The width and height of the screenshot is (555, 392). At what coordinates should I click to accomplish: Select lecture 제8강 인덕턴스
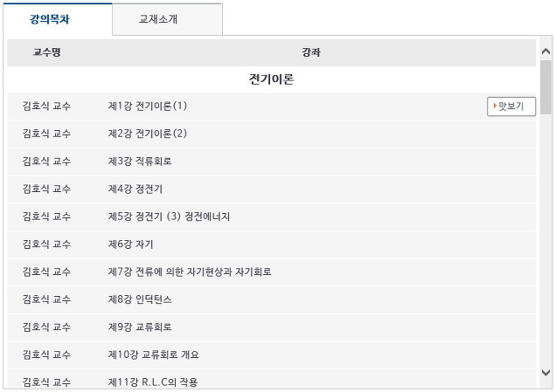pyautogui.click(x=140, y=299)
